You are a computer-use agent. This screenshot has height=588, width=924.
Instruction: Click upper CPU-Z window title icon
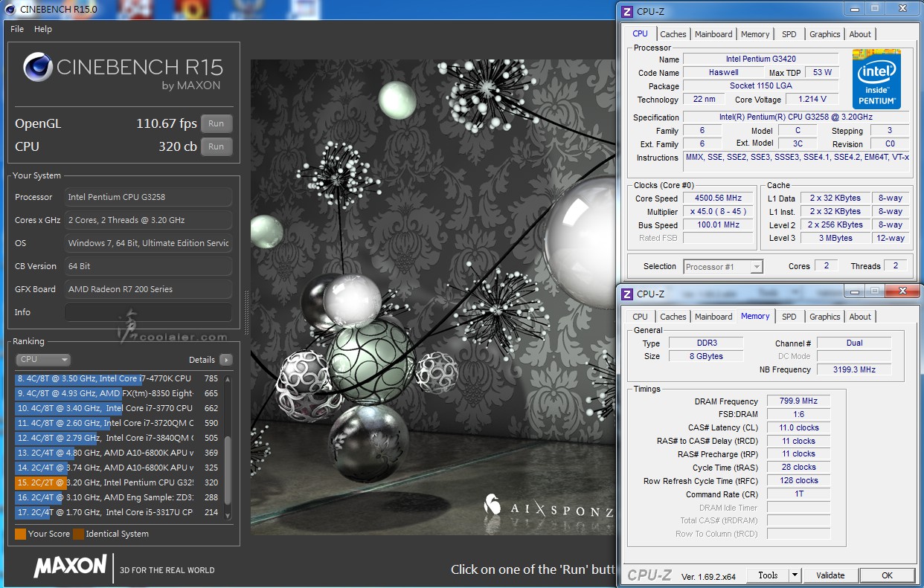coord(627,11)
